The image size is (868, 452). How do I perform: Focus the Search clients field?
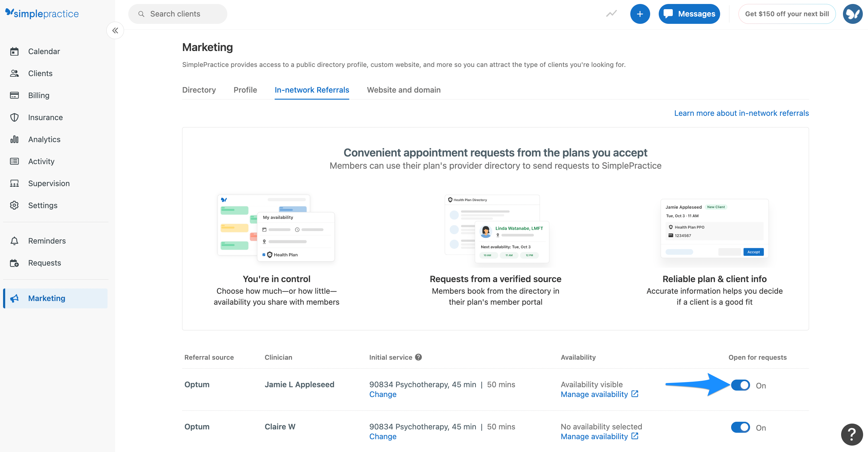tap(178, 14)
